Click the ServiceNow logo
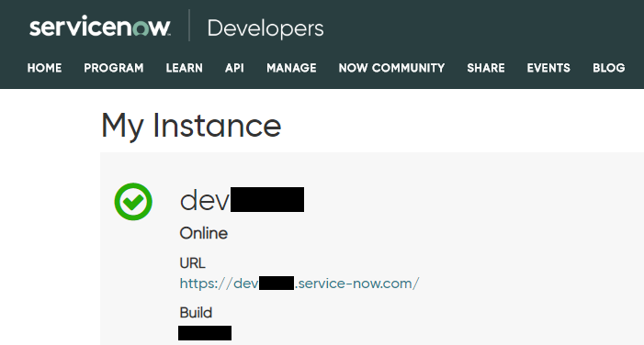Viewport: 644px width, 345px height. tap(100, 27)
